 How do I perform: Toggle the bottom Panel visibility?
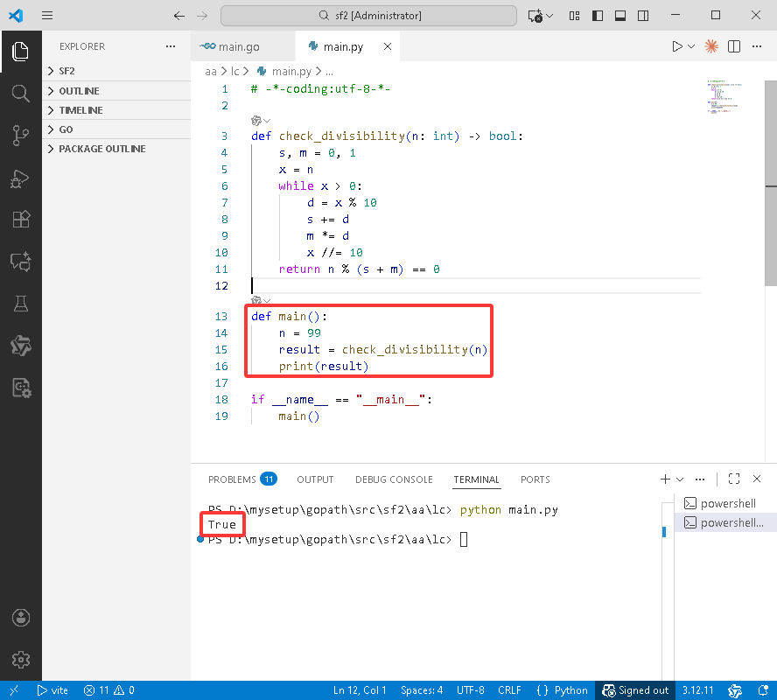(620, 16)
